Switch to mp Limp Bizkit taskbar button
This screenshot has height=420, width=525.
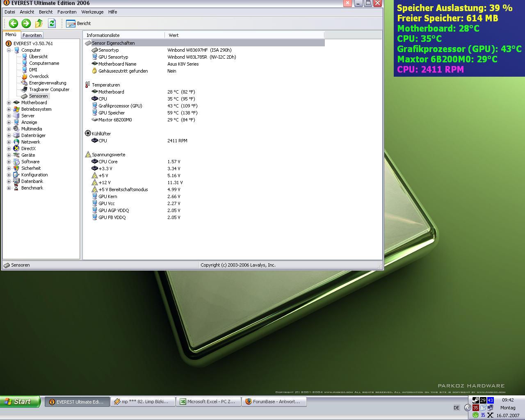pyautogui.click(x=143, y=402)
